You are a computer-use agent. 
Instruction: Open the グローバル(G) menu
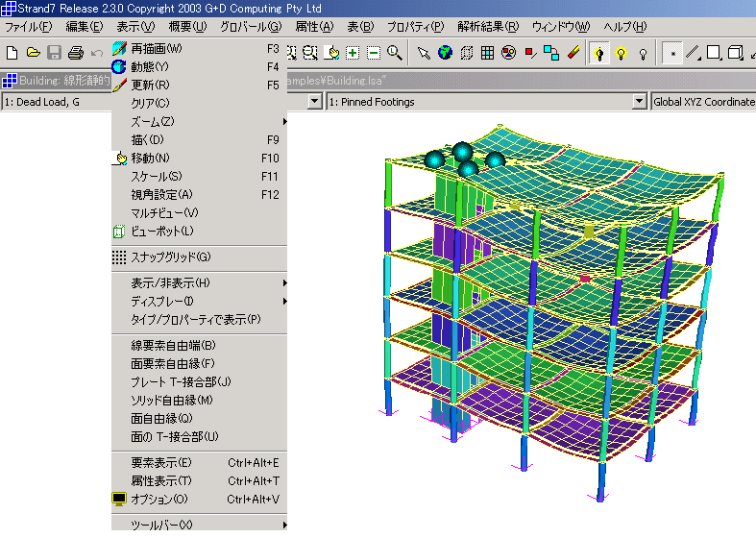tap(251, 27)
